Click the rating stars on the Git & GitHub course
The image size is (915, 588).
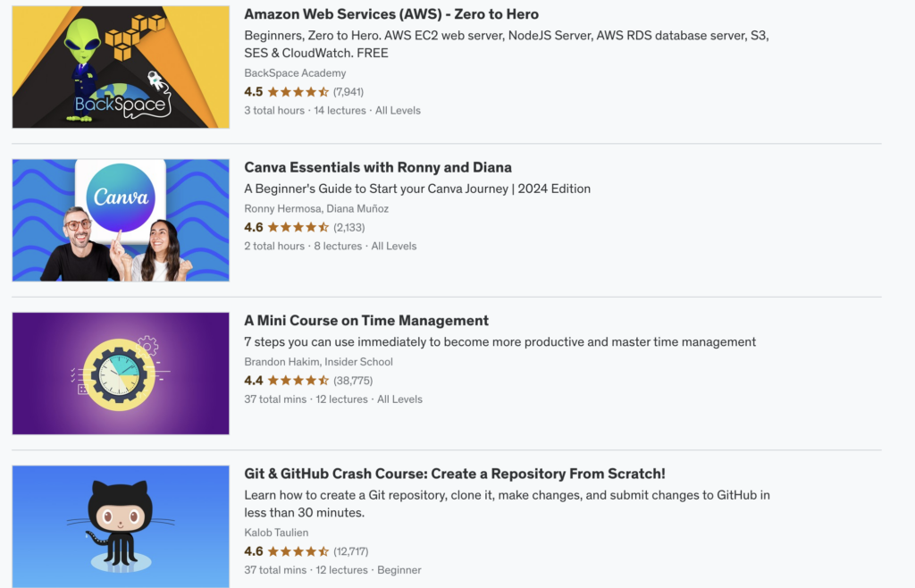[298, 551]
